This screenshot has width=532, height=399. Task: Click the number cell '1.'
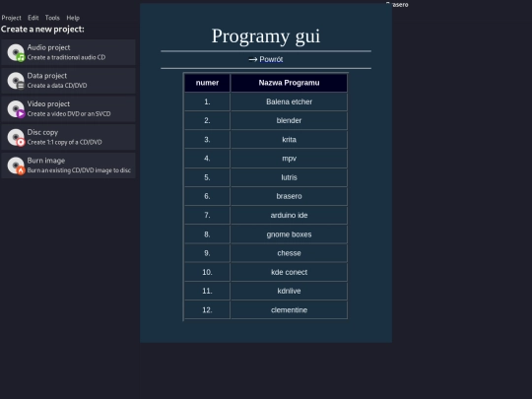click(207, 101)
